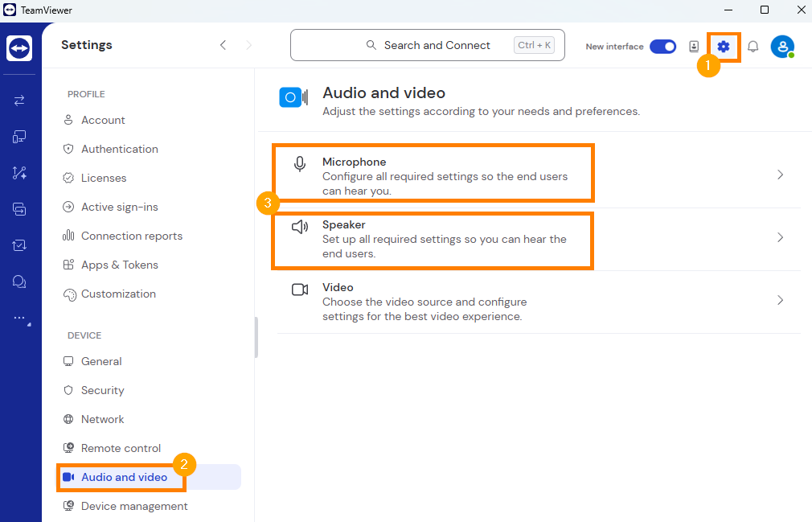
Task: Open the workflow branch icon in sidebar
Action: click(x=19, y=173)
